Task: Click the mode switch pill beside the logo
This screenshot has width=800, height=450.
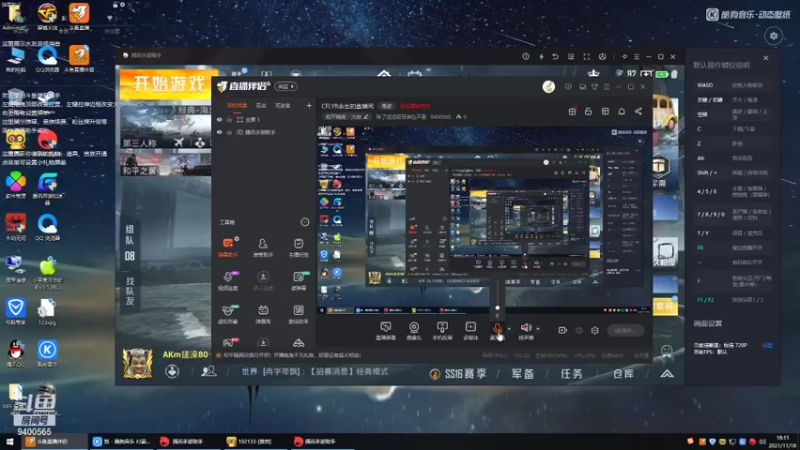Action: pos(286,87)
